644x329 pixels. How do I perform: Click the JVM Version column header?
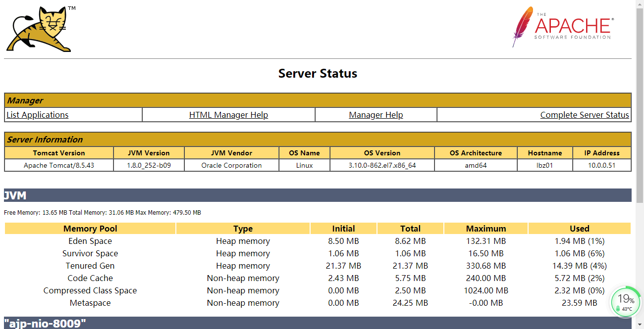pos(149,153)
